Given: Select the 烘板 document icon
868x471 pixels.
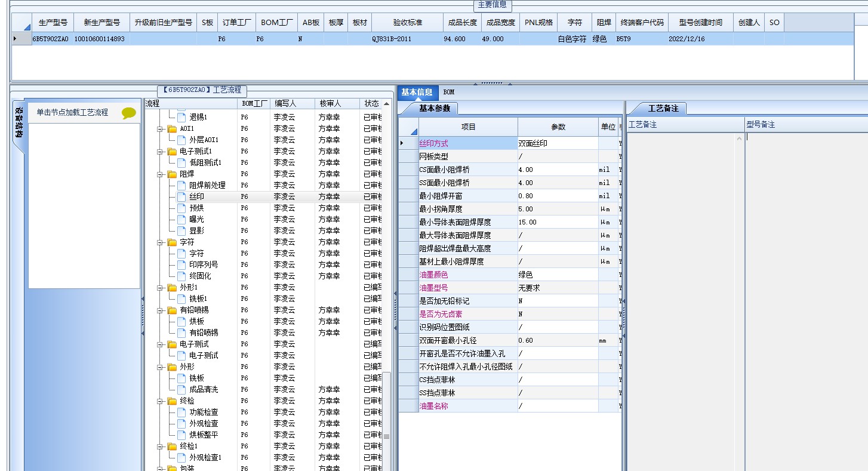Looking at the screenshot, I should (181, 321).
